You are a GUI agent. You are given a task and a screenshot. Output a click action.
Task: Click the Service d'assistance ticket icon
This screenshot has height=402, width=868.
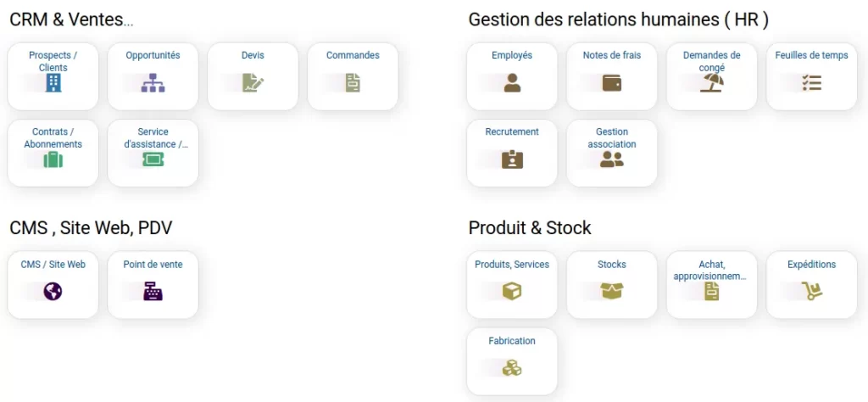coord(153,159)
